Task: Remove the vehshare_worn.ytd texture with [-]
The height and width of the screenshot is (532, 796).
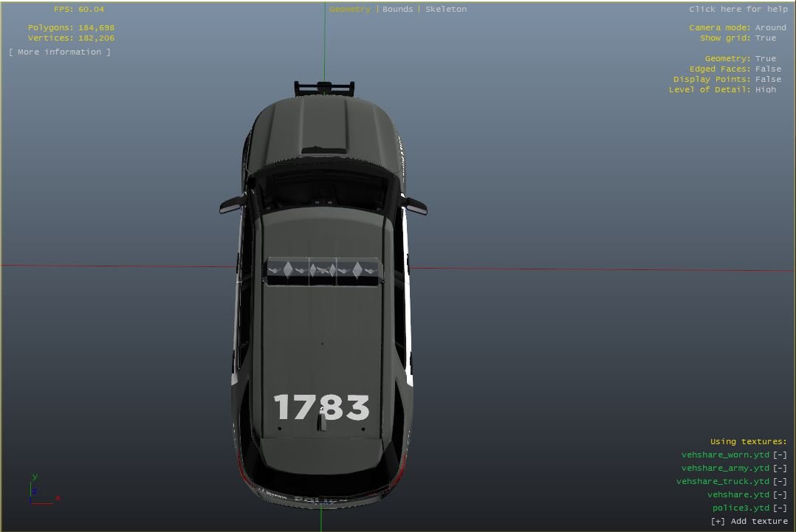Action: point(780,455)
